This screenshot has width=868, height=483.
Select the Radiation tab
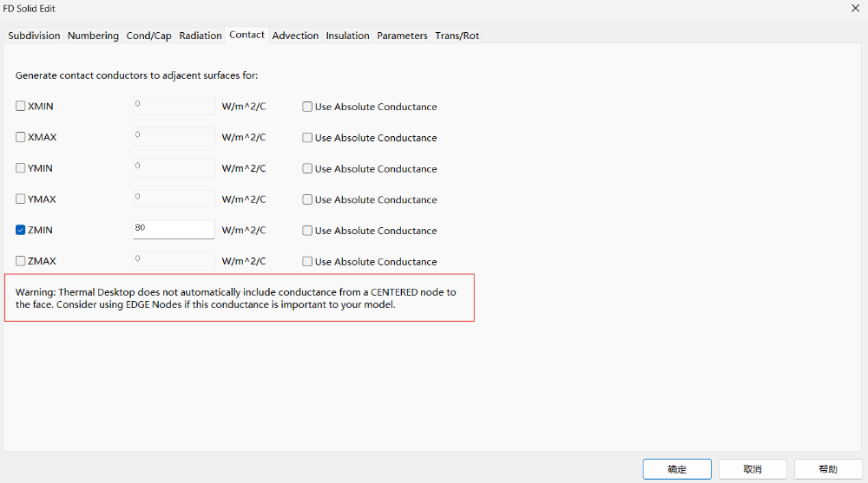tap(201, 36)
